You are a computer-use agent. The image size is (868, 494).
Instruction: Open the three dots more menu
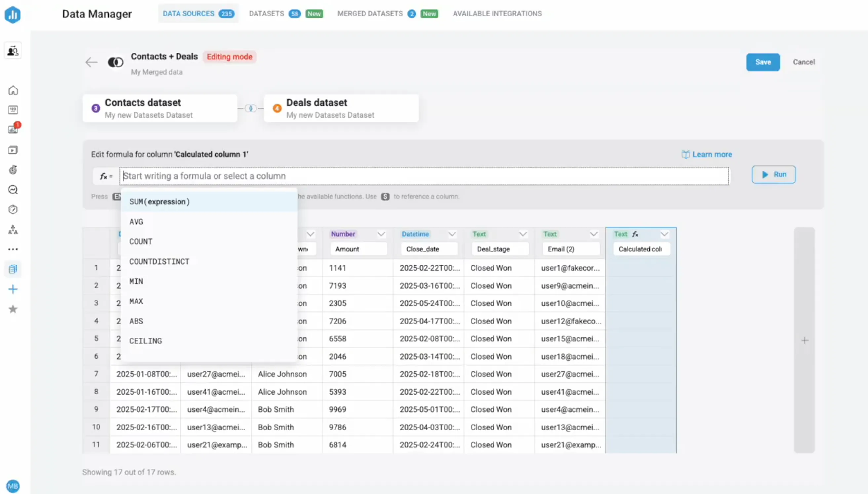[13, 249]
